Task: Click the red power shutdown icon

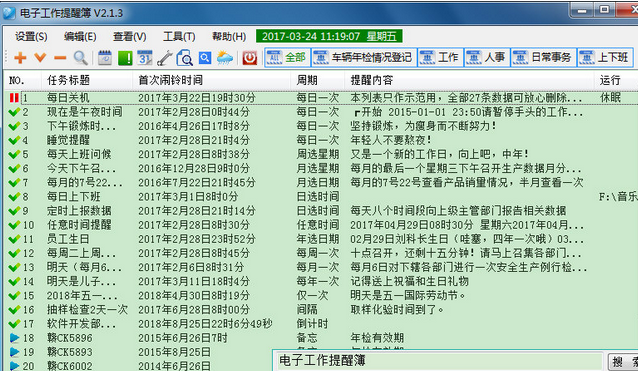Action: click(249, 58)
